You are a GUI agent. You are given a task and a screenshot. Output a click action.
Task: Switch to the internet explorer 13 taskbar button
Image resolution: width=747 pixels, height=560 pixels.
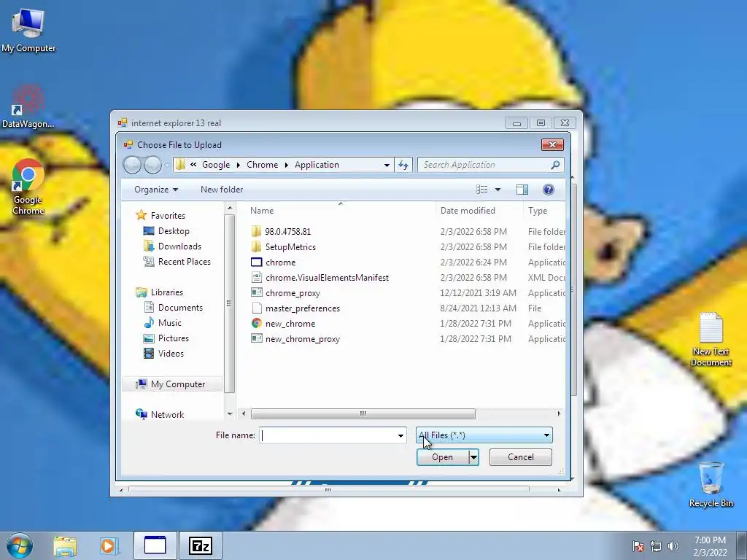tap(155, 545)
